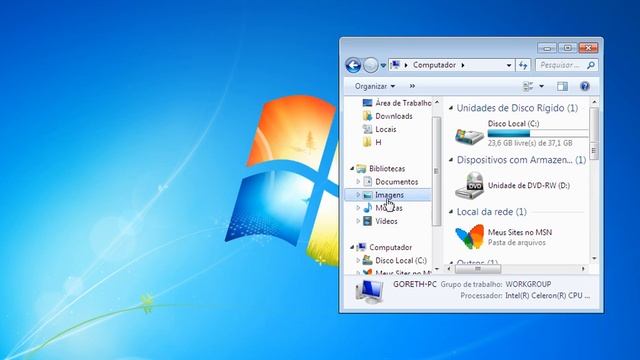Image resolution: width=640 pixels, height=360 pixels.
Task: Open Help with the question mark icon
Action: [584, 86]
